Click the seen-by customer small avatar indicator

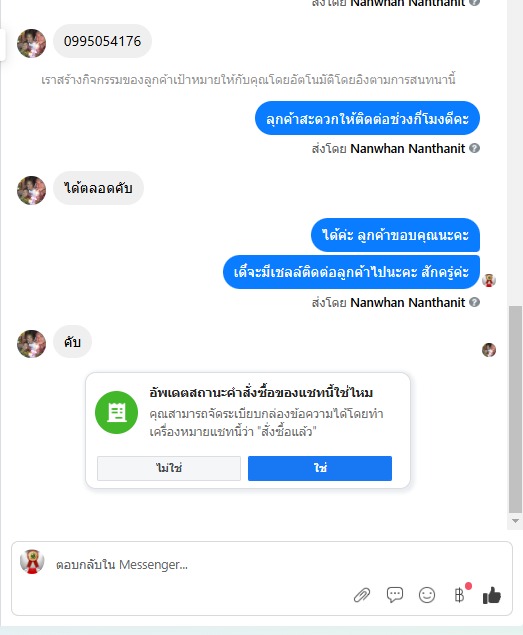pyautogui.click(x=489, y=350)
